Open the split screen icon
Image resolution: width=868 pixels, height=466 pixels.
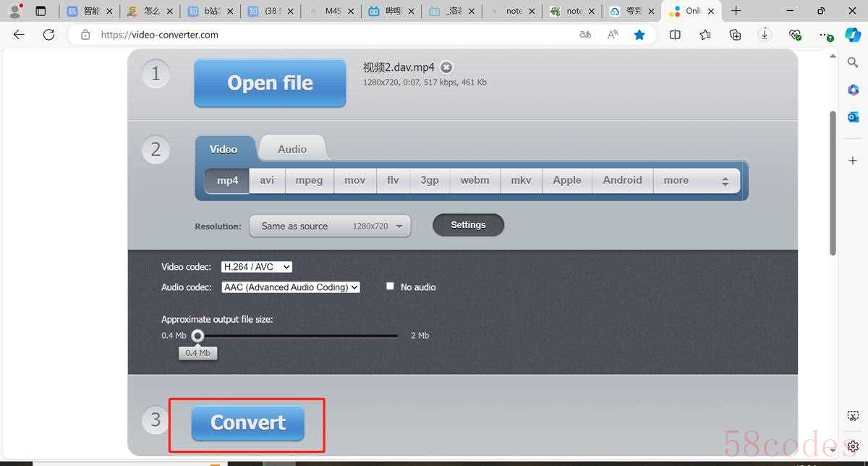[x=675, y=35]
